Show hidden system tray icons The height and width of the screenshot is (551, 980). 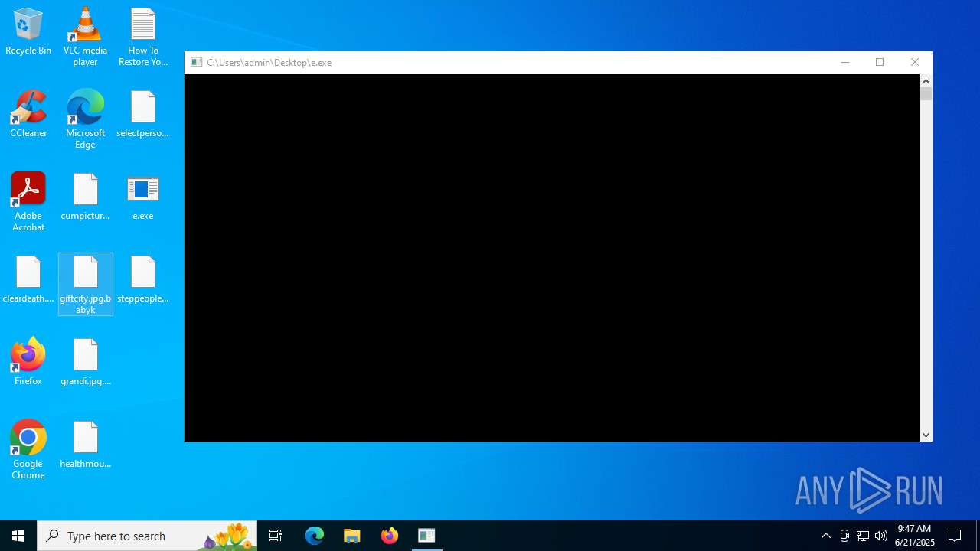point(826,536)
